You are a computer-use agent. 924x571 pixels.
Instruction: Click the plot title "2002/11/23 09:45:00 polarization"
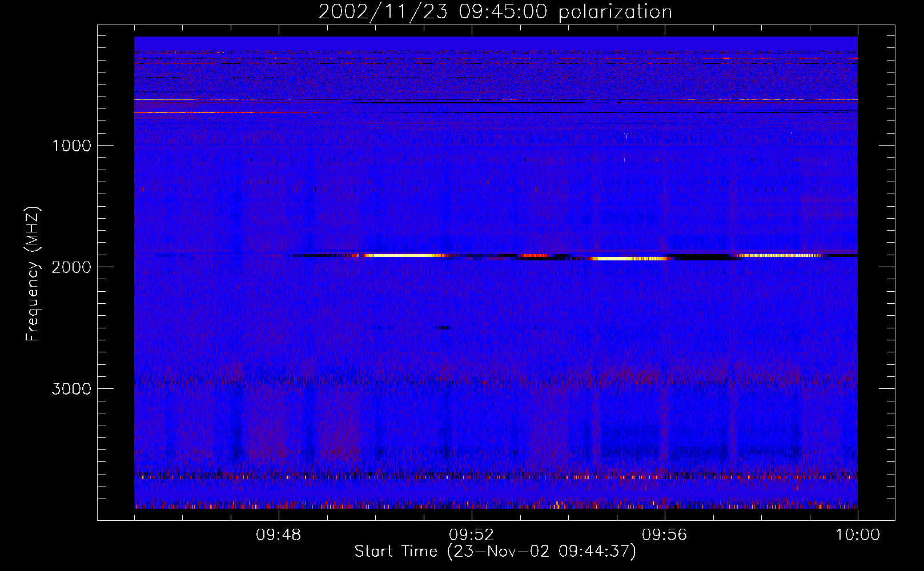click(495, 12)
